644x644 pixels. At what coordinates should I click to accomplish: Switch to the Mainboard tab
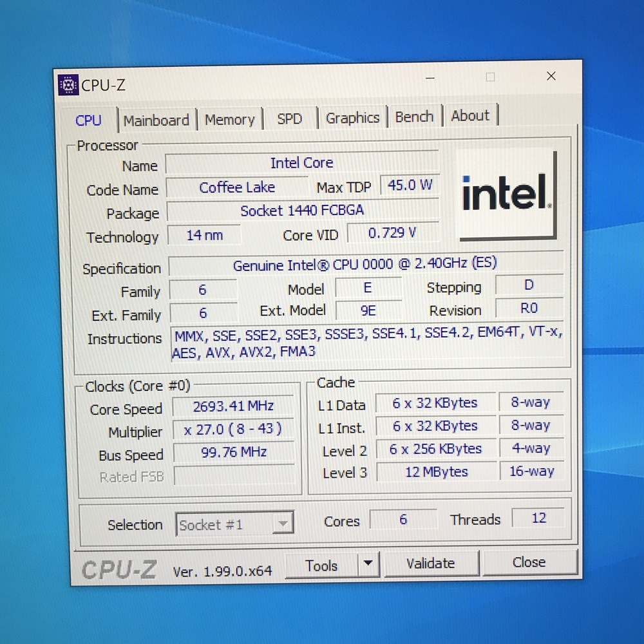click(x=156, y=119)
